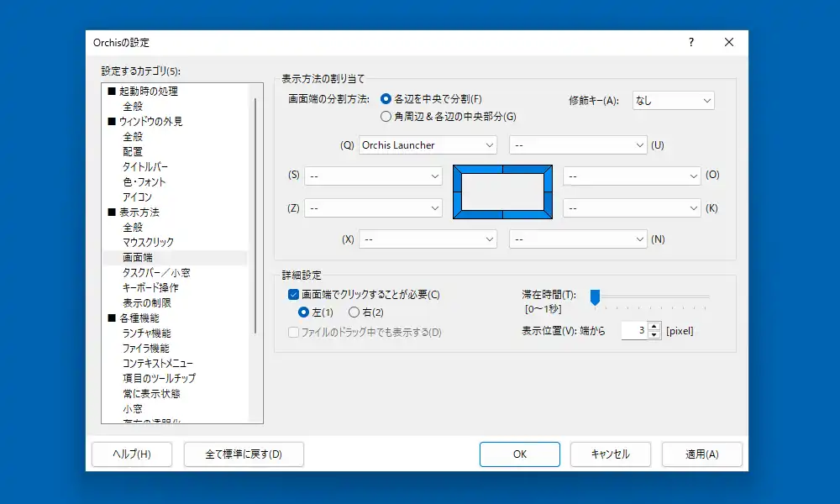This screenshot has width=840, height=504.
Task: Open the (X) screen edge dropdown
Action: [428, 239]
